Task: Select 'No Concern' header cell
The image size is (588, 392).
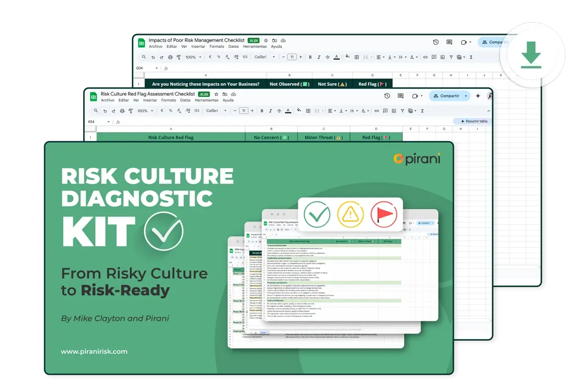Action: pos(271,137)
